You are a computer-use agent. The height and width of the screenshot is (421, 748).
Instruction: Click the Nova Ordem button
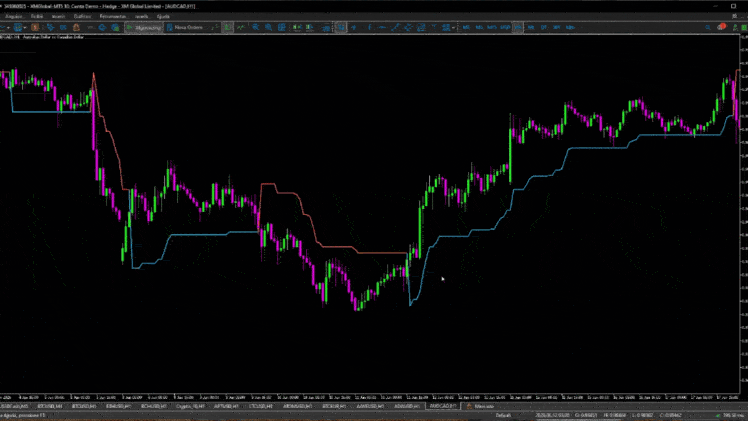pos(185,27)
